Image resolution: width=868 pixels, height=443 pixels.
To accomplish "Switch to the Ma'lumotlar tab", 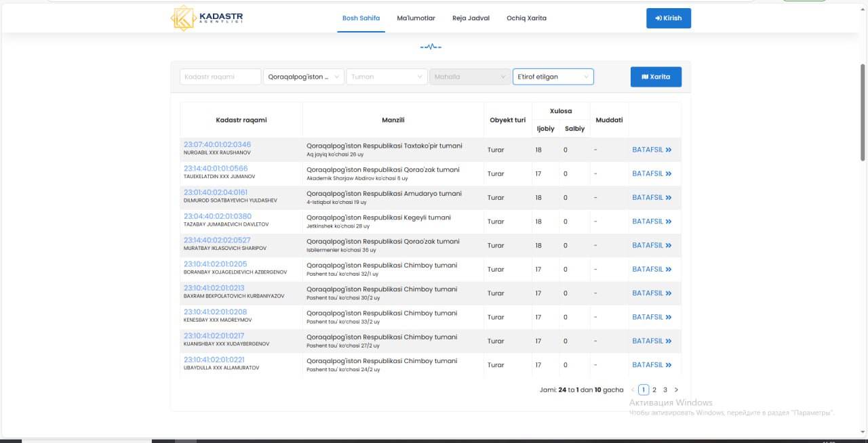I will point(416,18).
